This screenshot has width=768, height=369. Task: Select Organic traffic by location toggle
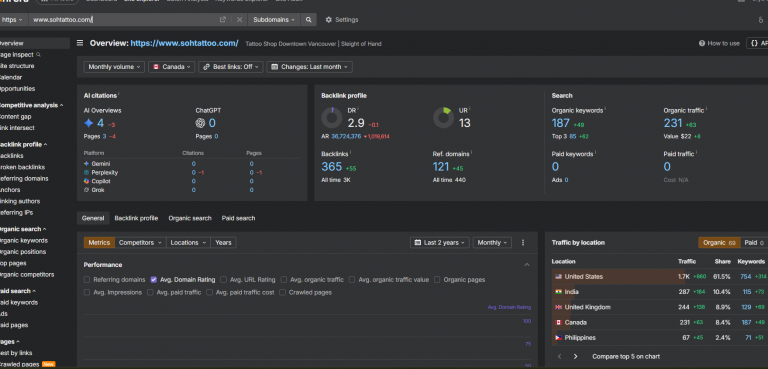[720, 243]
